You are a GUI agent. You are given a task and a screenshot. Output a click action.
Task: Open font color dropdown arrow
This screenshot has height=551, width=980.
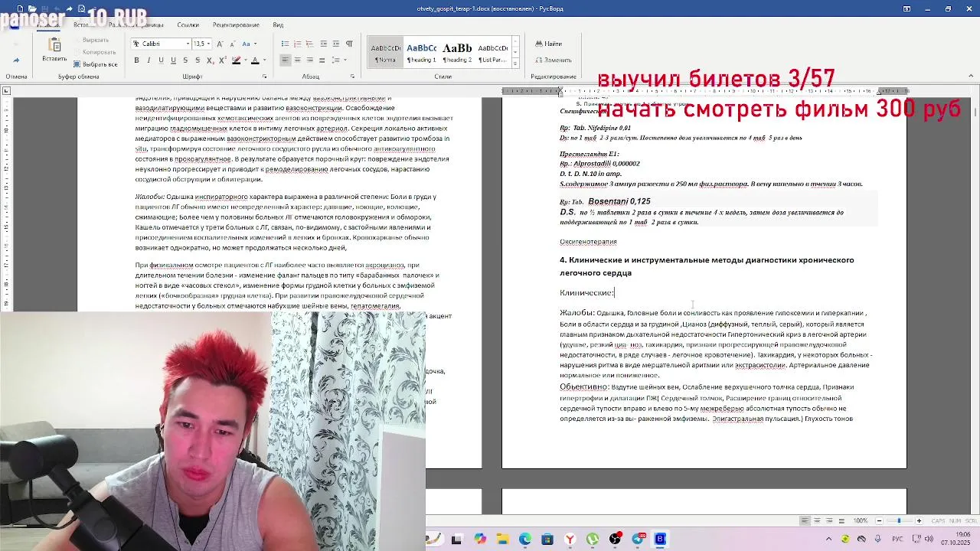pos(264,60)
